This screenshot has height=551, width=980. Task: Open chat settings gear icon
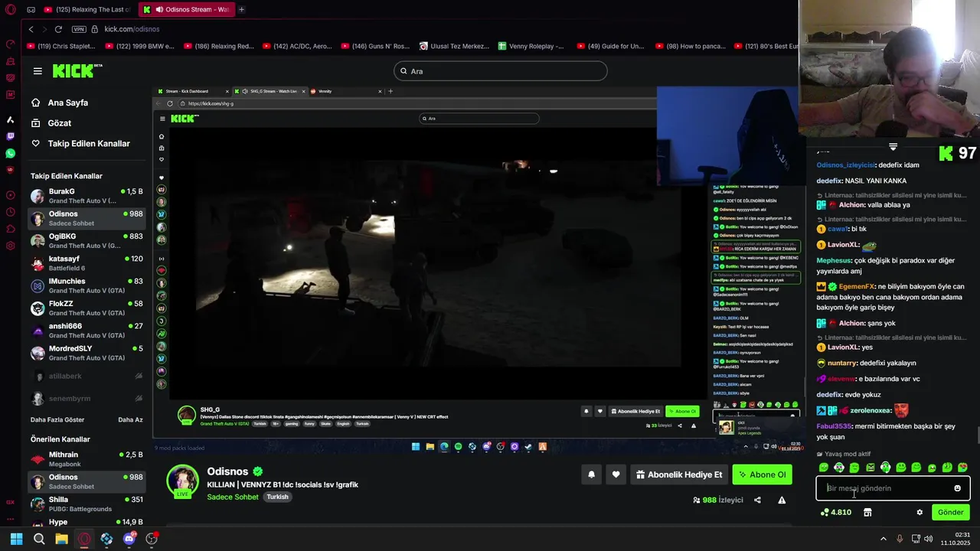(x=920, y=512)
